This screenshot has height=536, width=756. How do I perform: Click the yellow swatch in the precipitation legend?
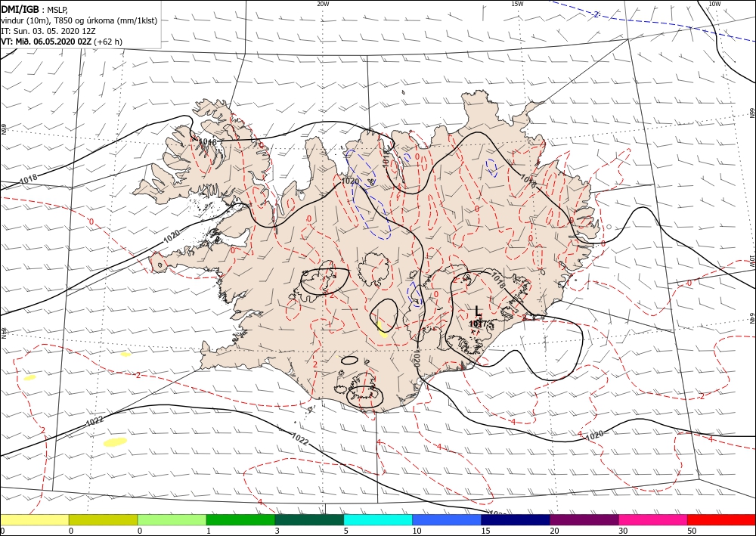pos(34,519)
